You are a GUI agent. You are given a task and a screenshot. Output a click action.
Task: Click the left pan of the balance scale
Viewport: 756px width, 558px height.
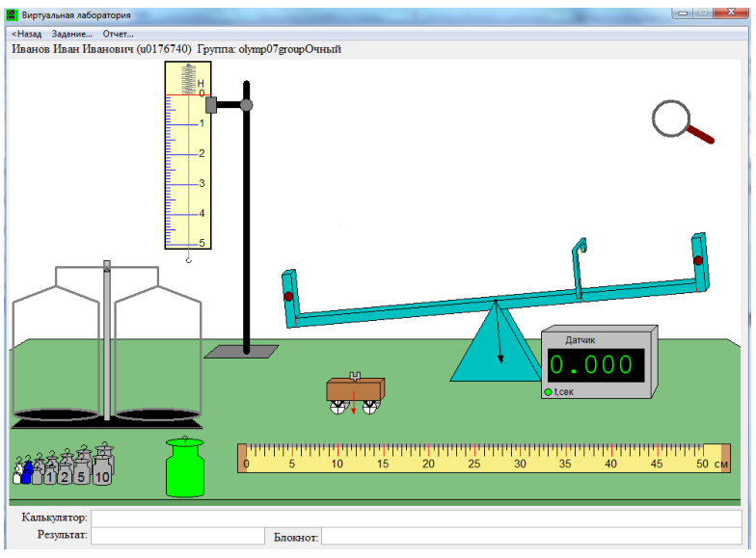click(x=56, y=414)
